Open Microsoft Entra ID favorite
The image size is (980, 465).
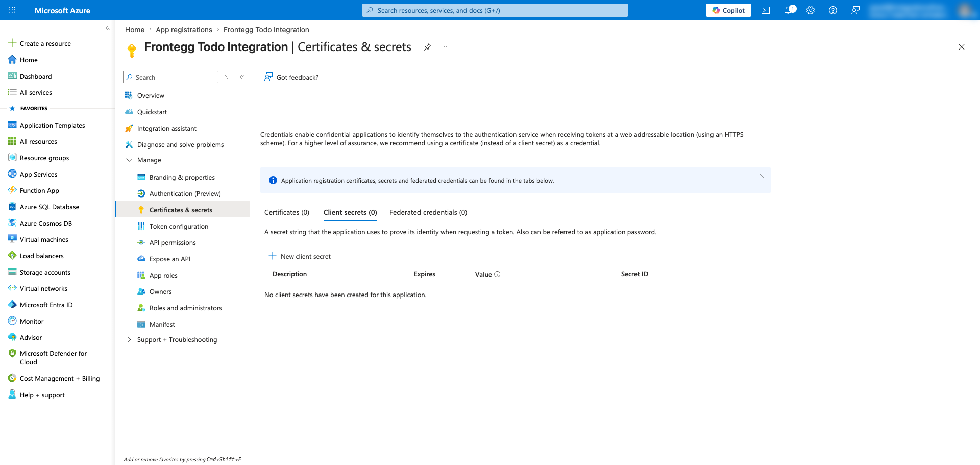(x=41, y=305)
